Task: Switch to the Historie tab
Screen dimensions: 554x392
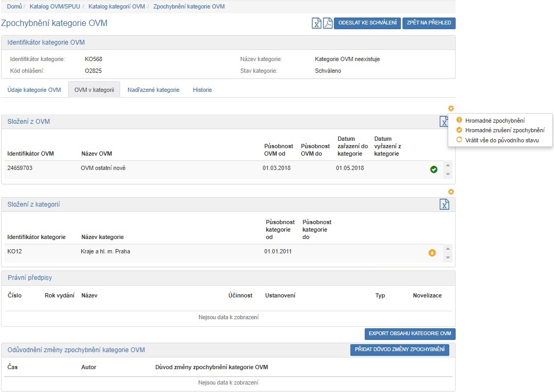Action: click(x=202, y=90)
